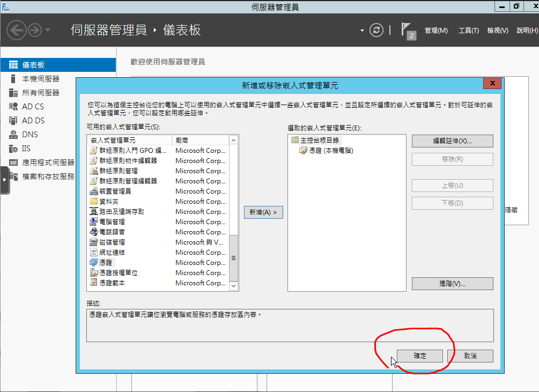The image size is (539, 392).
Task: Click the 主控台根目錄 folder icon
Action: click(295, 140)
